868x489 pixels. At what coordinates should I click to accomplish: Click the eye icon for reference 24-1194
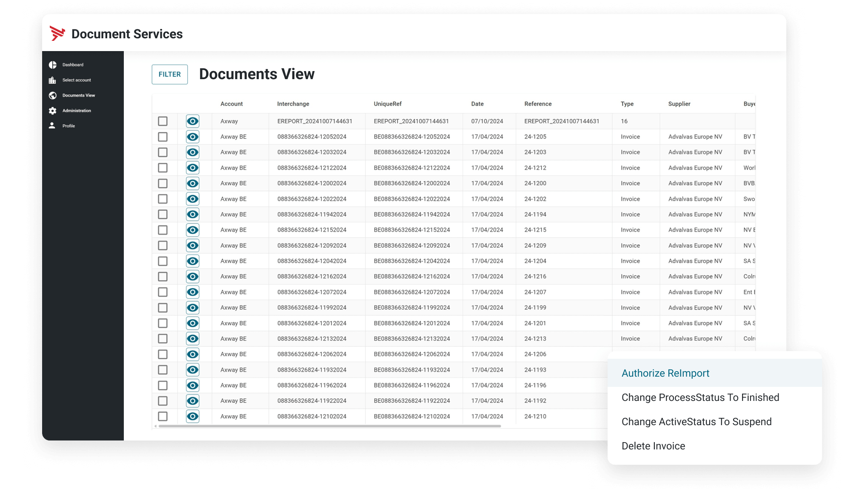point(193,214)
